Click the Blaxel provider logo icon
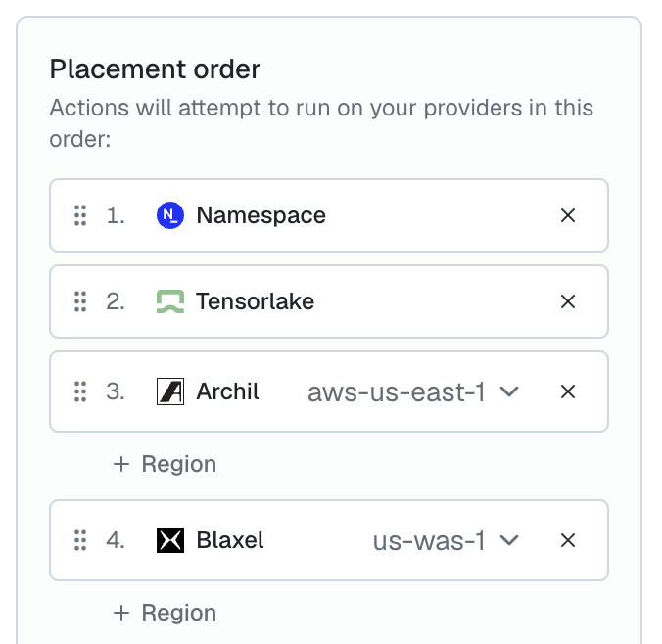 [170, 540]
